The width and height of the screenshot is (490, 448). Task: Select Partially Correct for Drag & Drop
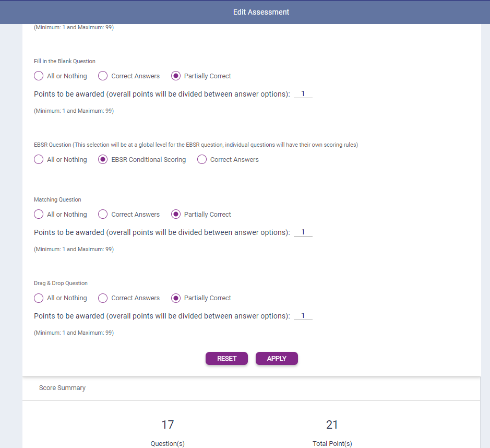tap(176, 298)
